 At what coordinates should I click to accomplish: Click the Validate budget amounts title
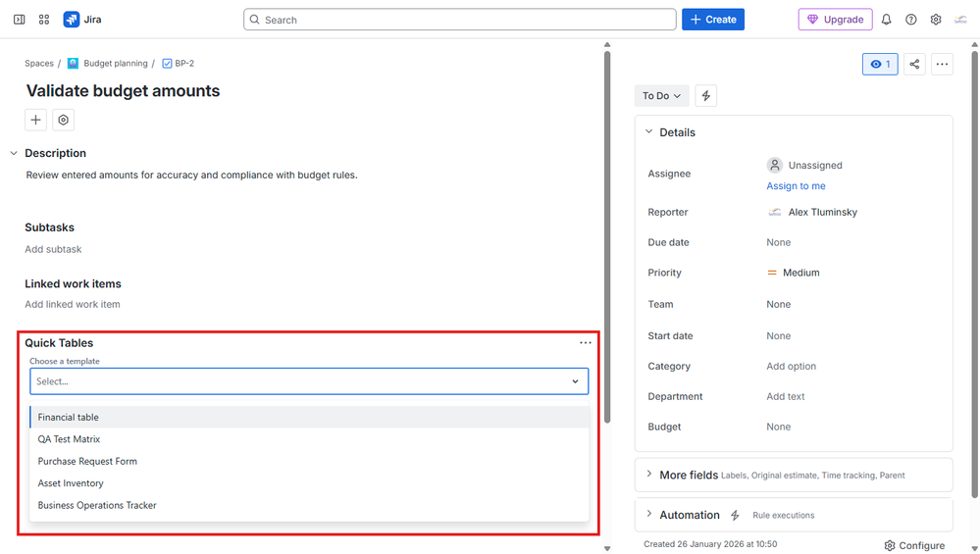(x=124, y=90)
